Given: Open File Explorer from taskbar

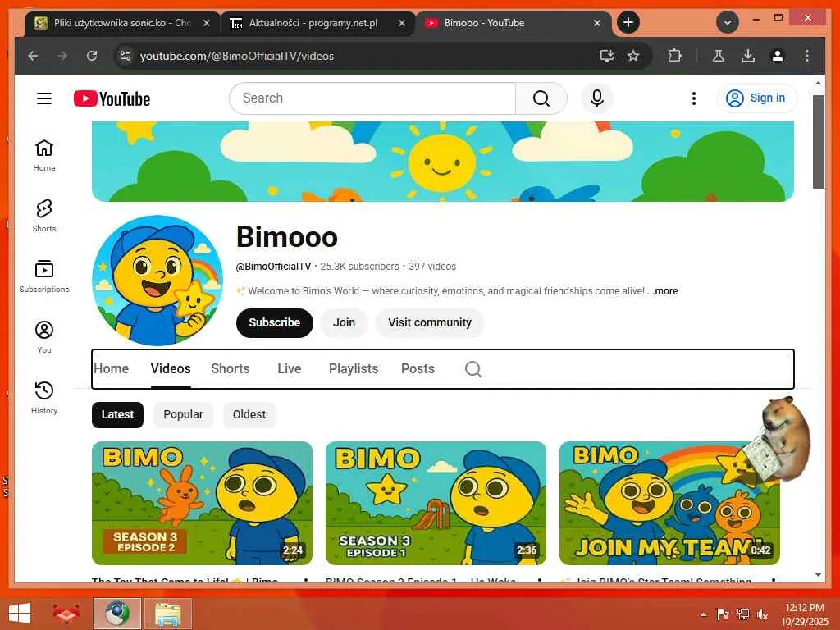Looking at the screenshot, I should click(167, 614).
